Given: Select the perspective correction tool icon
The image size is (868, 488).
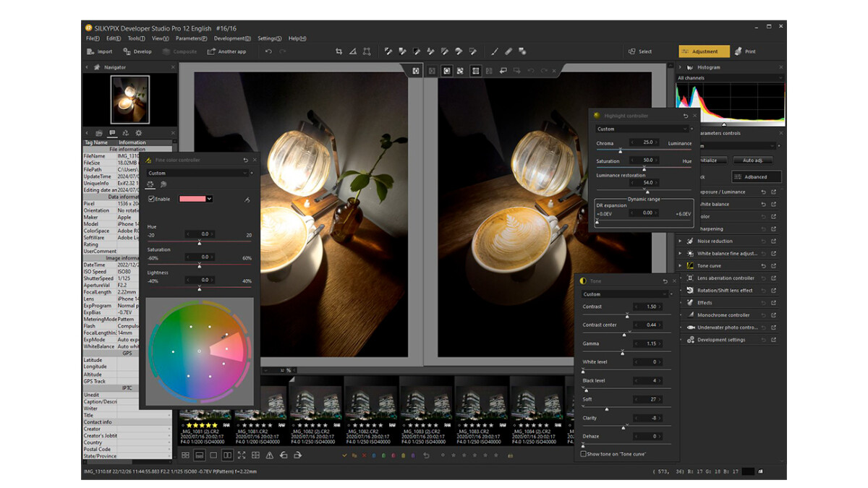Looking at the screenshot, I should [367, 51].
